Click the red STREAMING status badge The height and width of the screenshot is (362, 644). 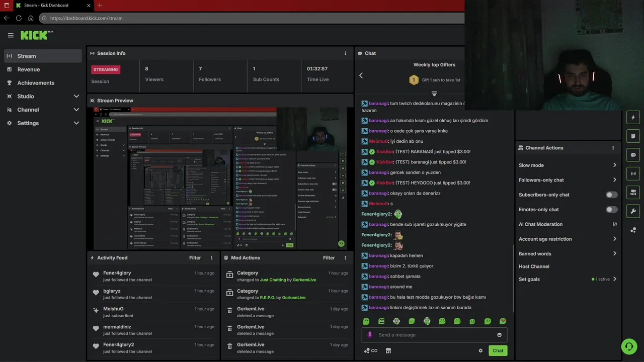pyautogui.click(x=106, y=70)
